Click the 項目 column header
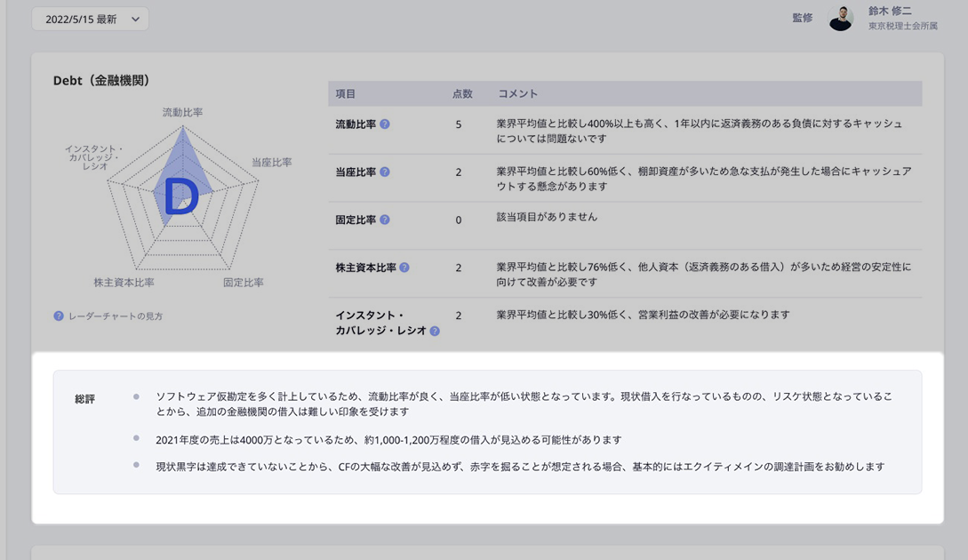This screenshot has height=560, width=968. pos(346,94)
